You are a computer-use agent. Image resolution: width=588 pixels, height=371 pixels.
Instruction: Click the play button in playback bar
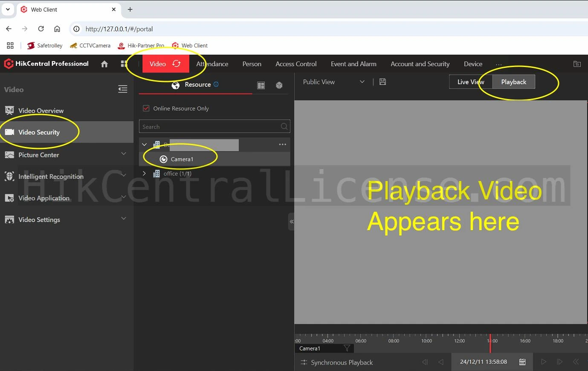click(x=544, y=362)
